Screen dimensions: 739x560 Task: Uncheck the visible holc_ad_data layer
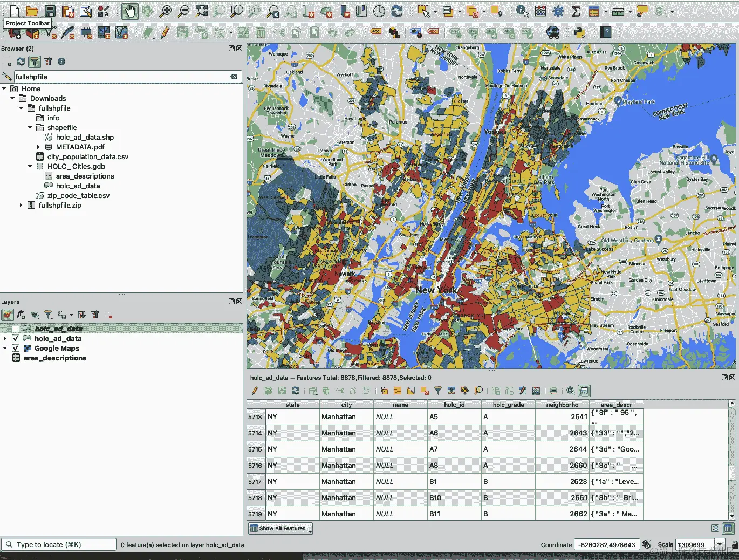point(15,338)
